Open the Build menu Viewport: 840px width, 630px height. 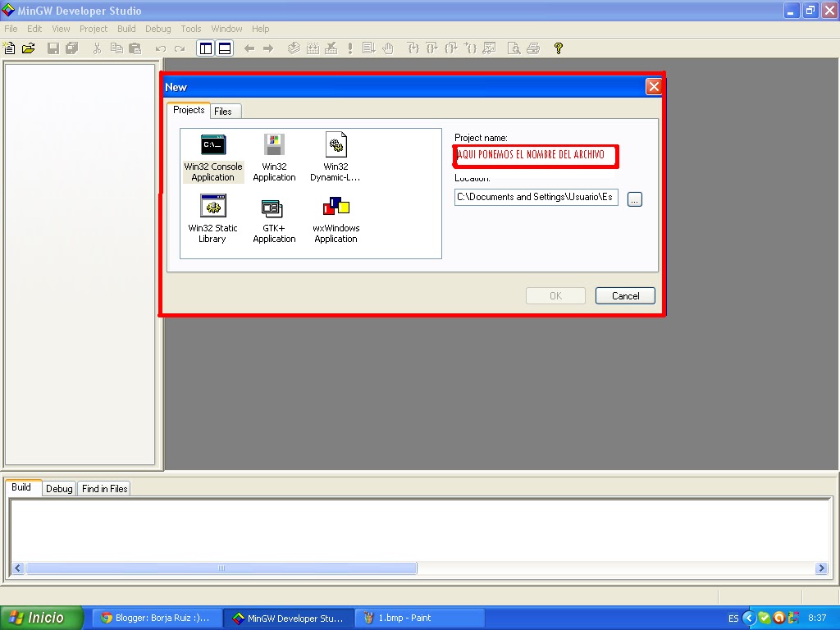click(x=126, y=29)
